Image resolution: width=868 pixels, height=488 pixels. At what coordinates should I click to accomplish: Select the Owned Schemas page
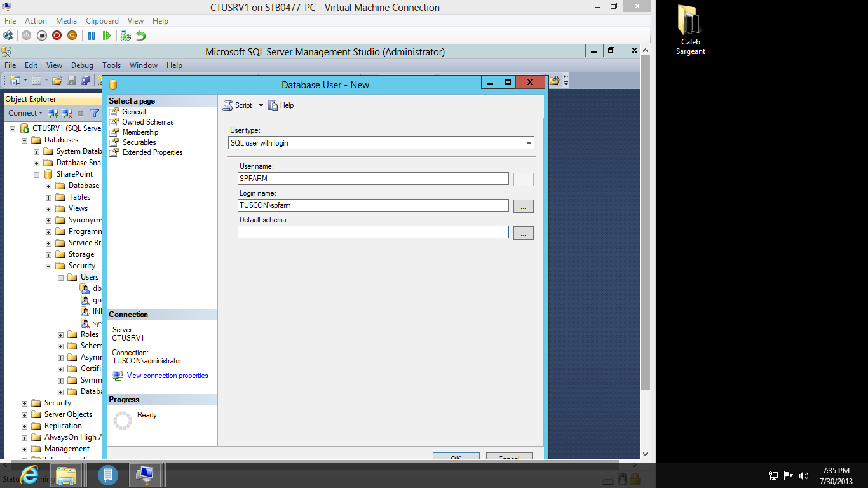(147, 122)
